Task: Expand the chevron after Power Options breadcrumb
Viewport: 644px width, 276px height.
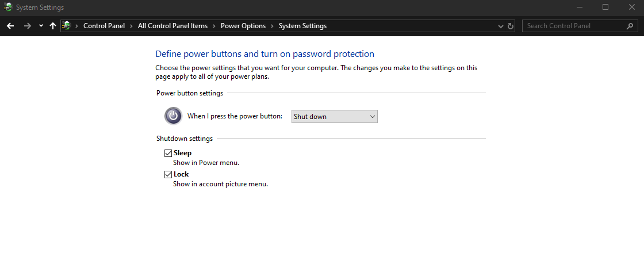Action: [272, 26]
